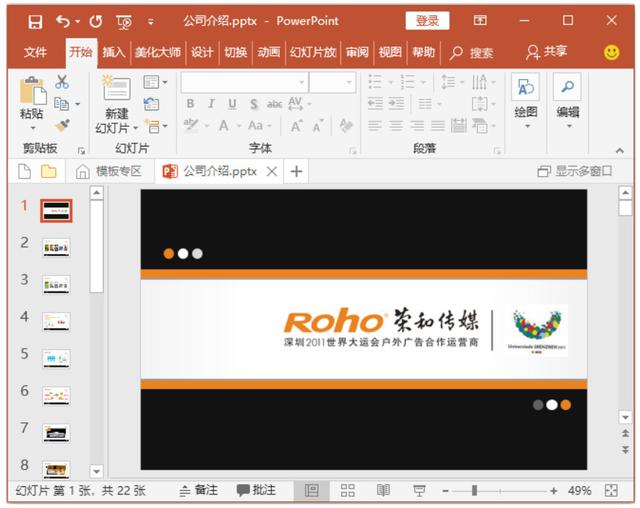Click the font name combo box
640x508 pixels.
pyautogui.click(x=244, y=82)
